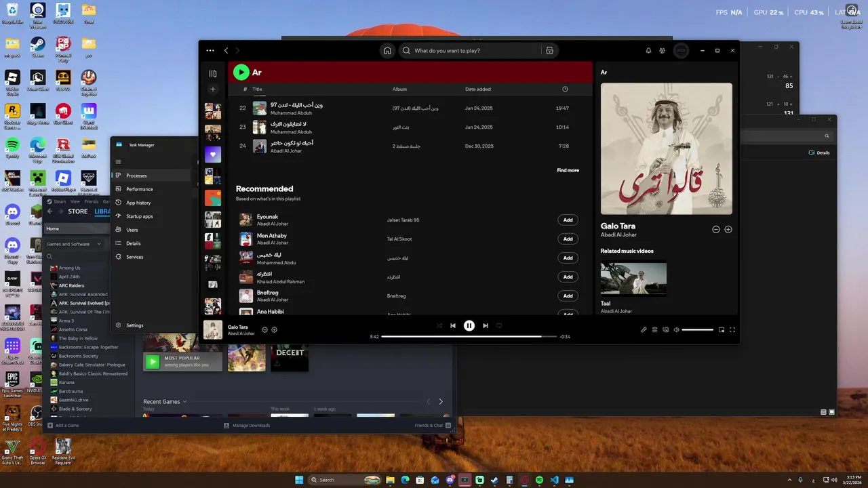This screenshot has height=488, width=868.
Task: Sort by the duration clock icon
Action: 566,89
